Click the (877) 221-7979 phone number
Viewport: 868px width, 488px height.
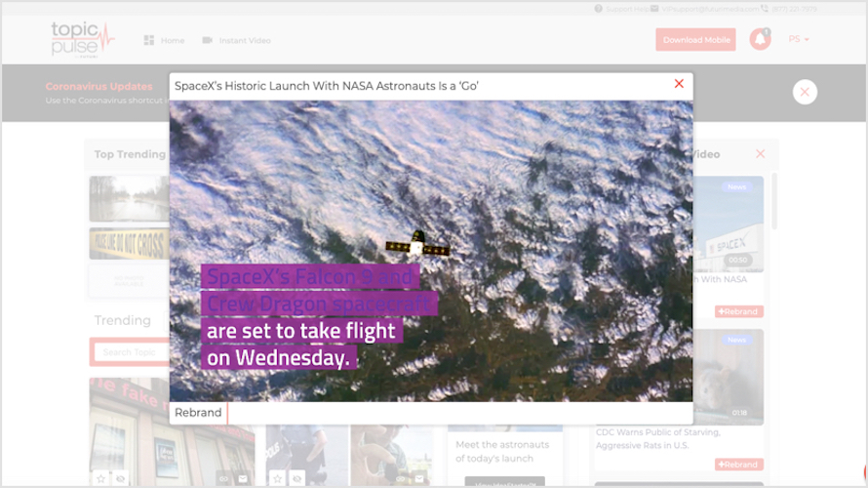[x=795, y=9]
